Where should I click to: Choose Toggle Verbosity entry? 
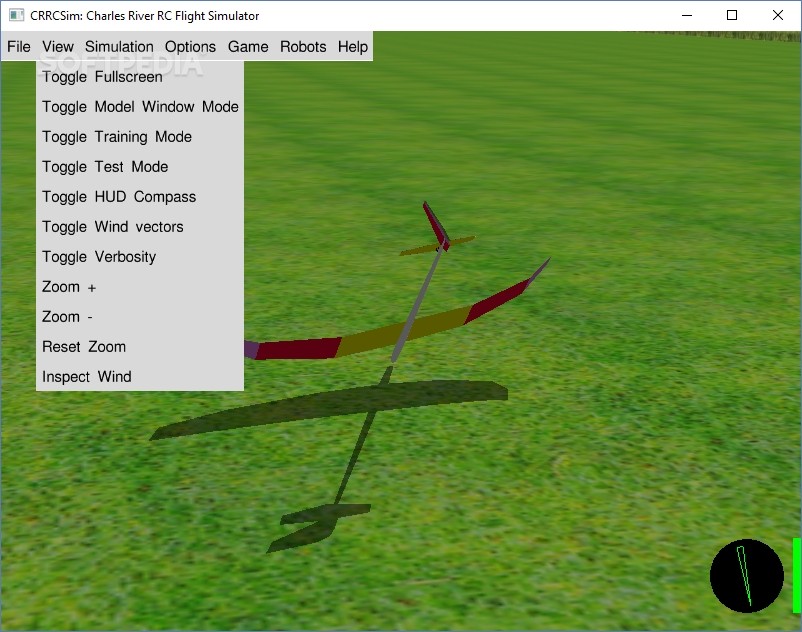pos(140,257)
